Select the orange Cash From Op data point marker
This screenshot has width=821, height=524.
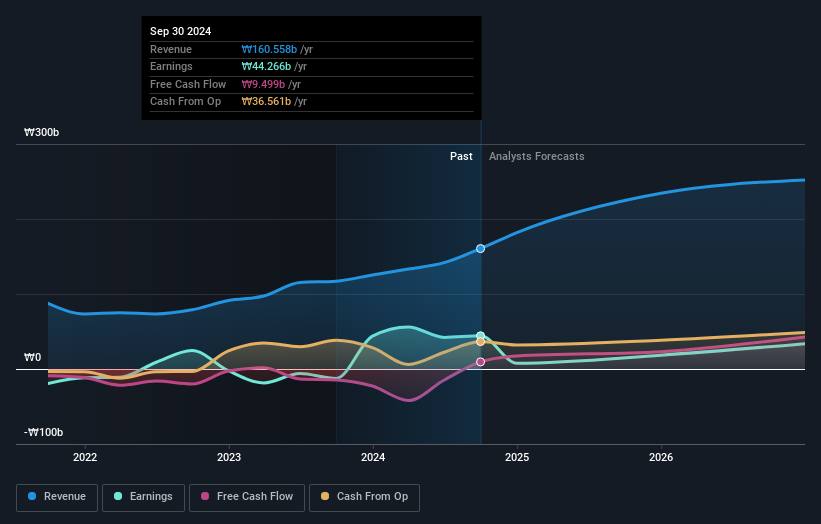[x=480, y=342]
